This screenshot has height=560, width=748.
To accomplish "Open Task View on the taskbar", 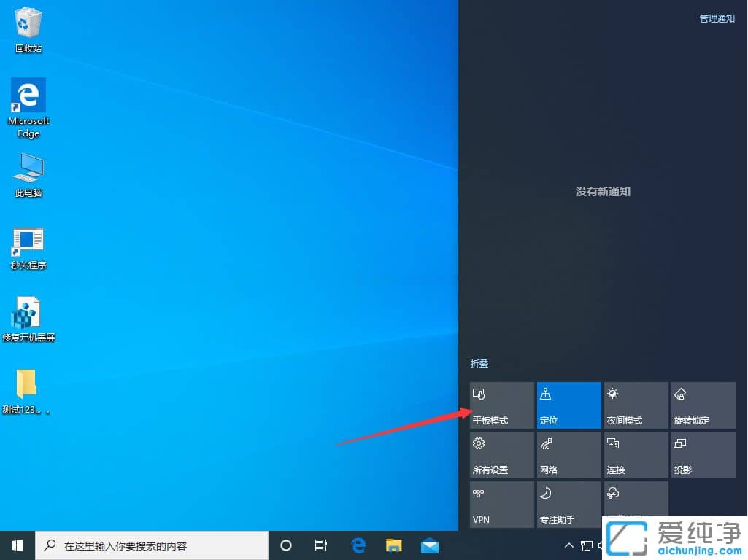I will (321, 545).
